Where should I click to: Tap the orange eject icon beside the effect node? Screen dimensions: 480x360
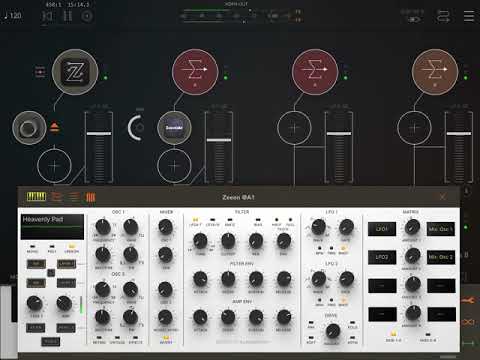point(54,127)
